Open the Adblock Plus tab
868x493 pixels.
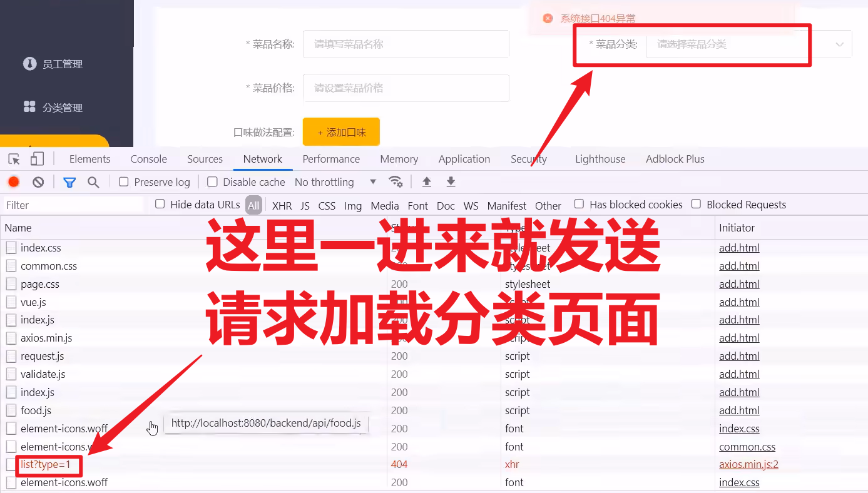[x=675, y=159]
